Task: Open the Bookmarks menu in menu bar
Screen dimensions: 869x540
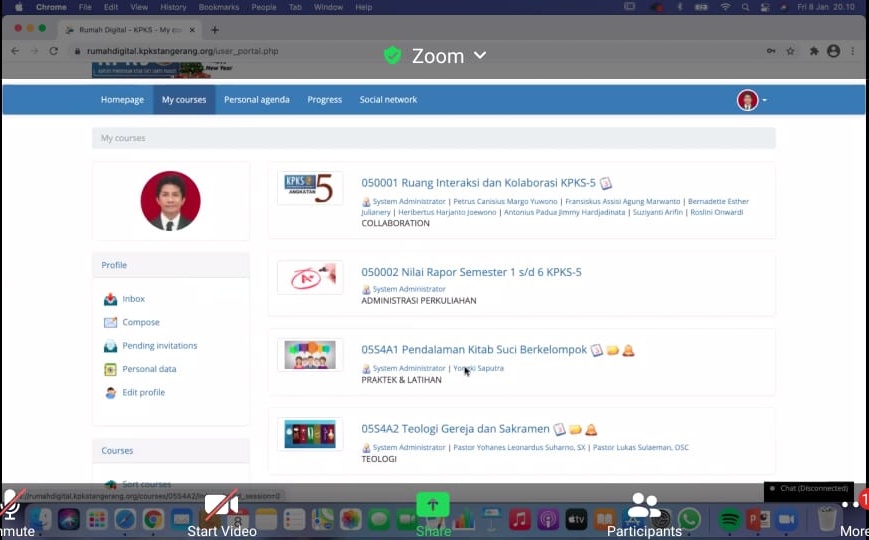Action: pyautogui.click(x=219, y=7)
